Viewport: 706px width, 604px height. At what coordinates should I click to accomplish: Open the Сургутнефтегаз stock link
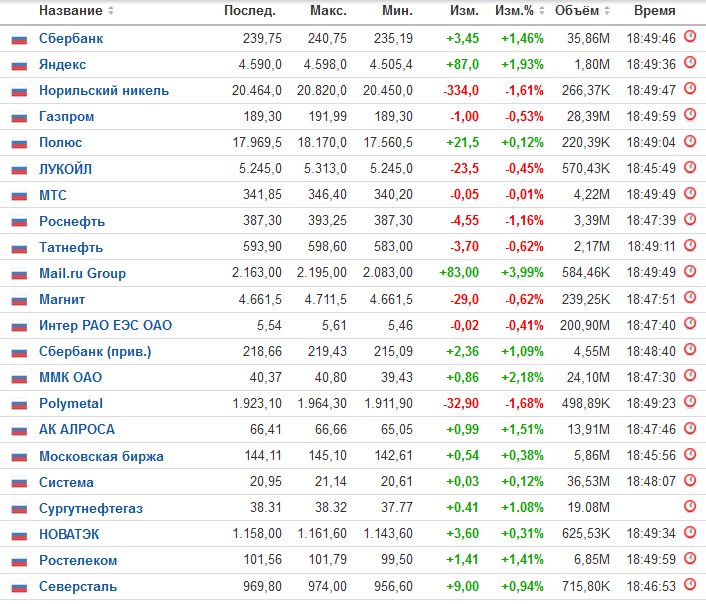91,509
